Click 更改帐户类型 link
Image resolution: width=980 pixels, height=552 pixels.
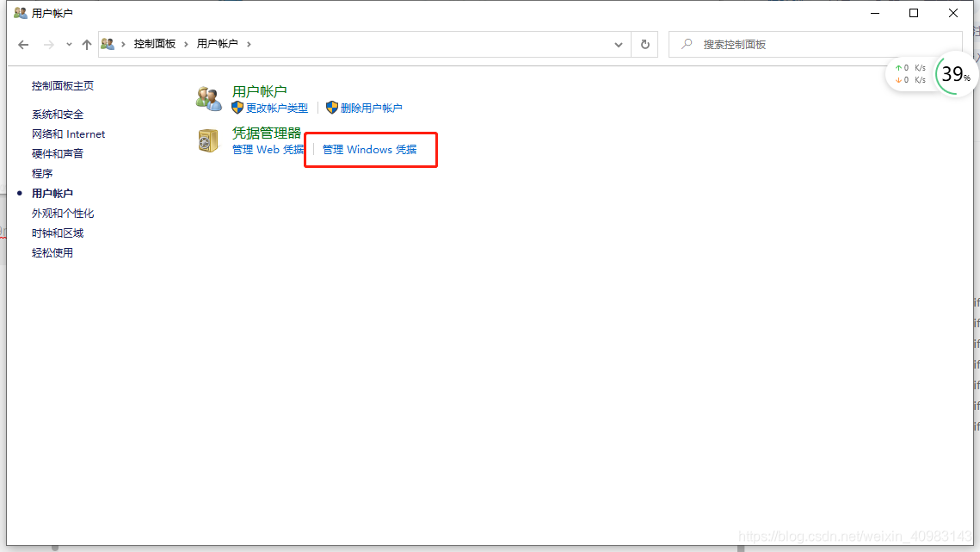(277, 109)
